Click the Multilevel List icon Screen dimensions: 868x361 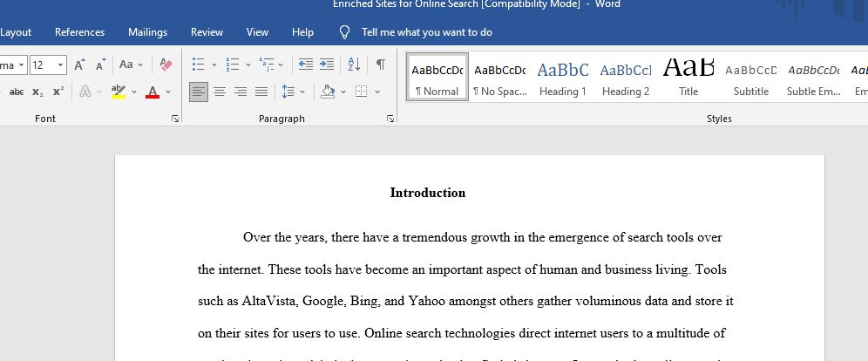267,65
